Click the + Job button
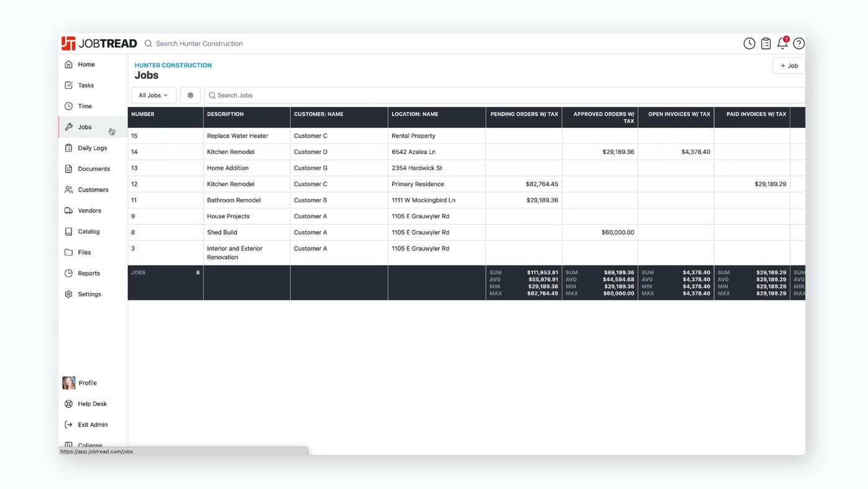Viewport: 868px width, 489px height. tap(789, 66)
